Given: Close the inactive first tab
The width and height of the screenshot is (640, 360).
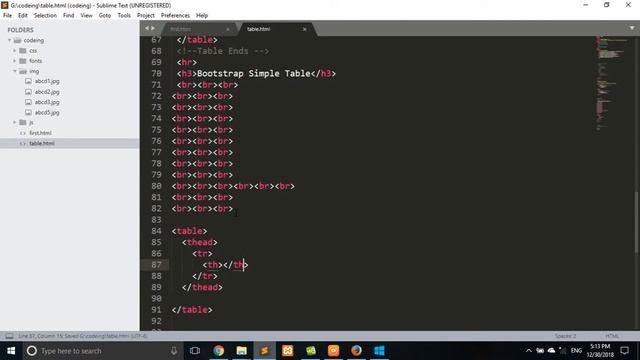Looking at the screenshot, I should [x=228, y=29].
